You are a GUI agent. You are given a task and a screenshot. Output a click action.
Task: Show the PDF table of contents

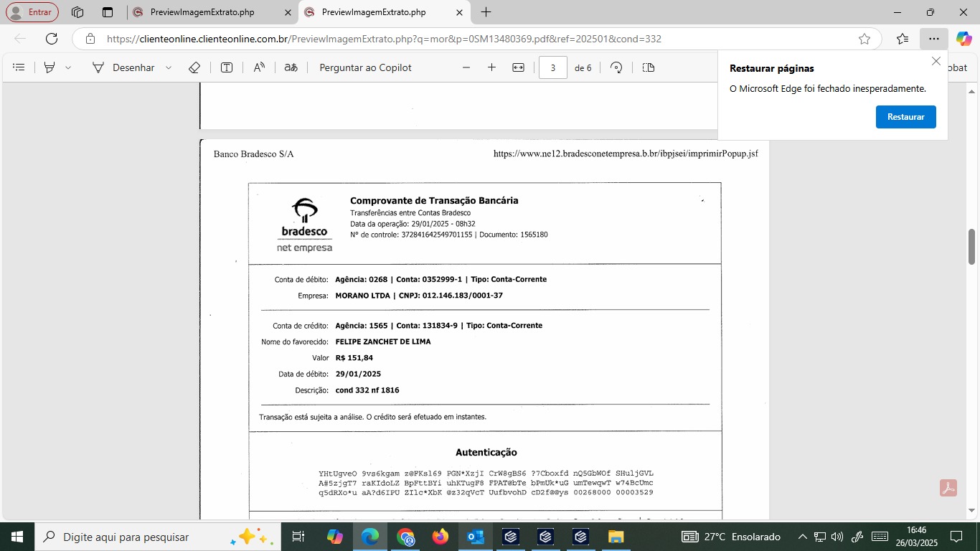tap(19, 67)
